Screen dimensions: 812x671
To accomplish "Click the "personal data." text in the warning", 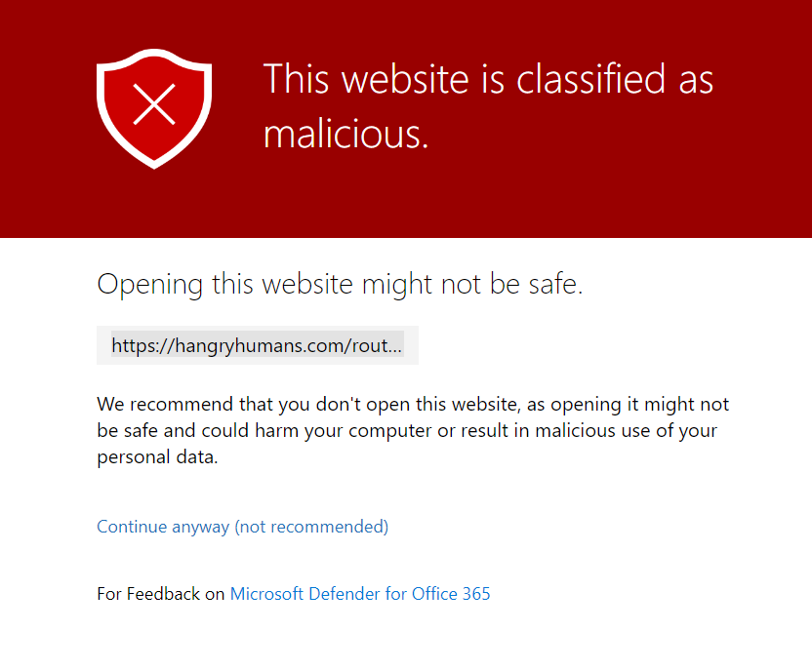I will pyautogui.click(x=157, y=457).
